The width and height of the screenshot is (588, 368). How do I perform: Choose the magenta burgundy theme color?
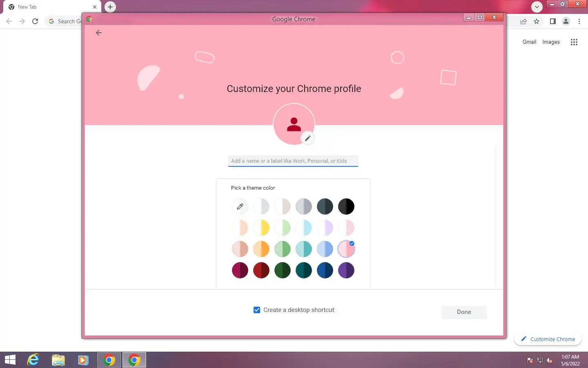[240, 270]
